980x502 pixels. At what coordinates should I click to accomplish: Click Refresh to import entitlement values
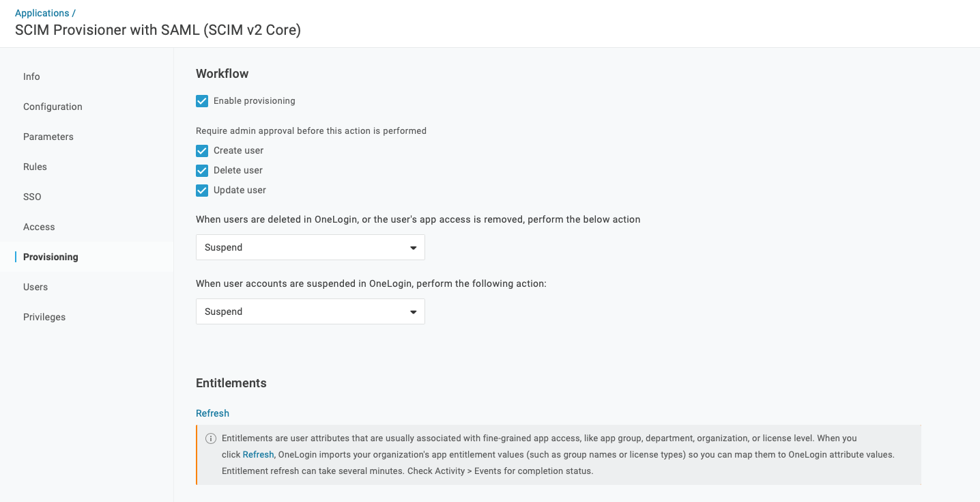pyautogui.click(x=212, y=413)
